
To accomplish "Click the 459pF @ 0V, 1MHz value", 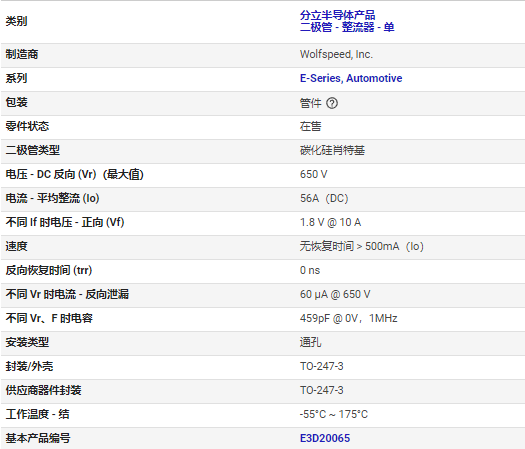I will 348,318.
